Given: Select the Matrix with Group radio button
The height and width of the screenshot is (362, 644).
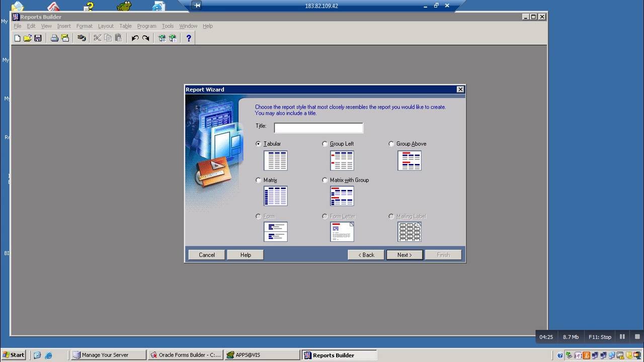Looking at the screenshot, I should (325, 180).
